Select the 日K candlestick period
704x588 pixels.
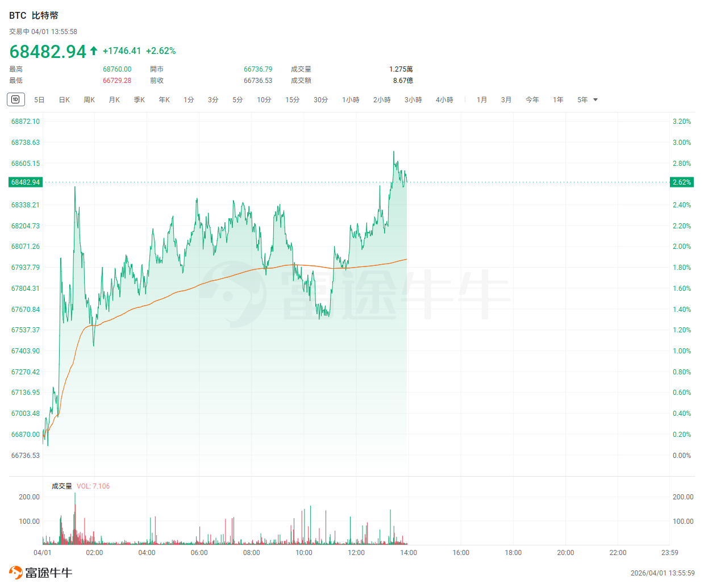[64, 100]
